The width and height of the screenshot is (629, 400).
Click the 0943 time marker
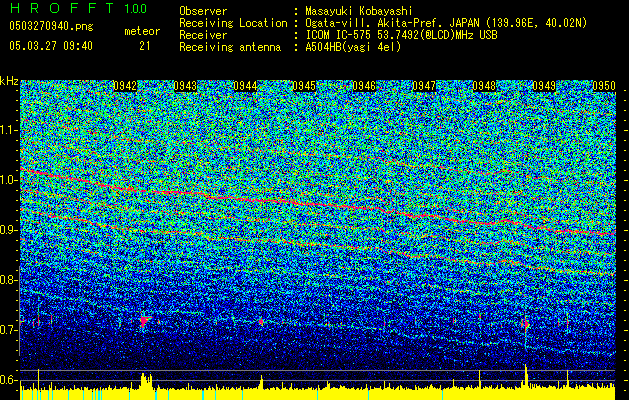[185, 86]
